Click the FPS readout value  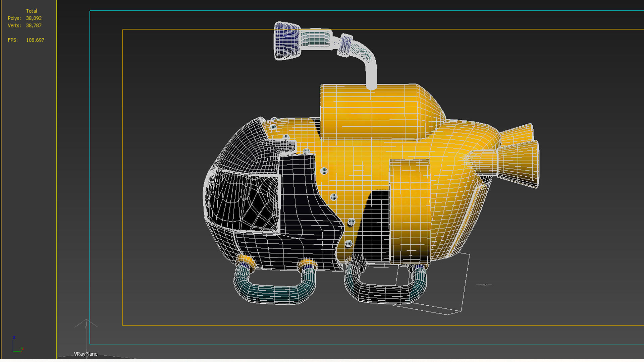pos(35,40)
